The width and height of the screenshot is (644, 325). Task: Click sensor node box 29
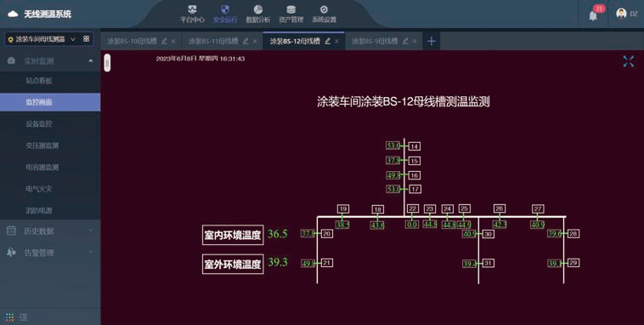(x=573, y=263)
